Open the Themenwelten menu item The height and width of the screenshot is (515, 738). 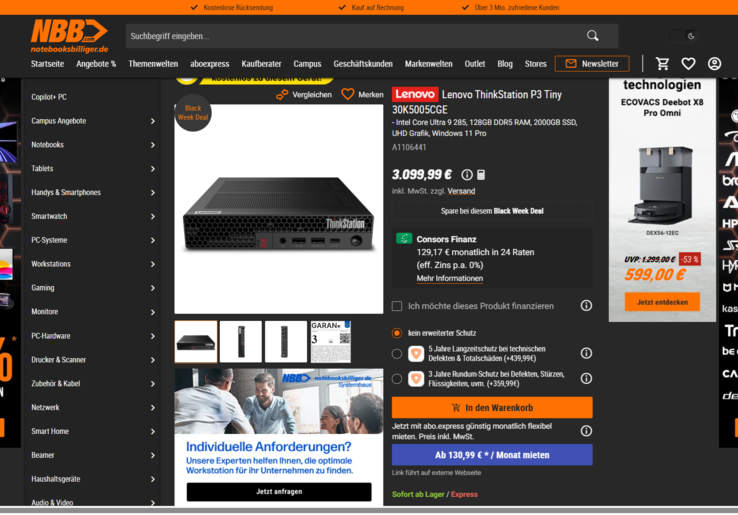point(153,64)
